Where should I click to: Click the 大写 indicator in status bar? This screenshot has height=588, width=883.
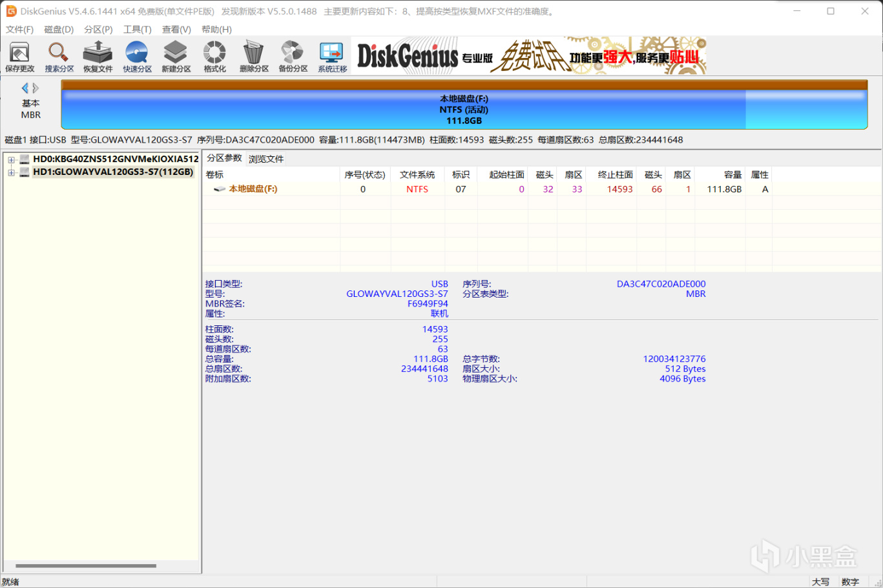(821, 582)
